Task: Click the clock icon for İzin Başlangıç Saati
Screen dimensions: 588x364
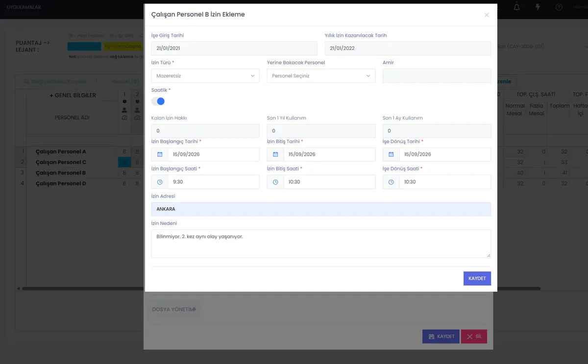Action: (160, 182)
